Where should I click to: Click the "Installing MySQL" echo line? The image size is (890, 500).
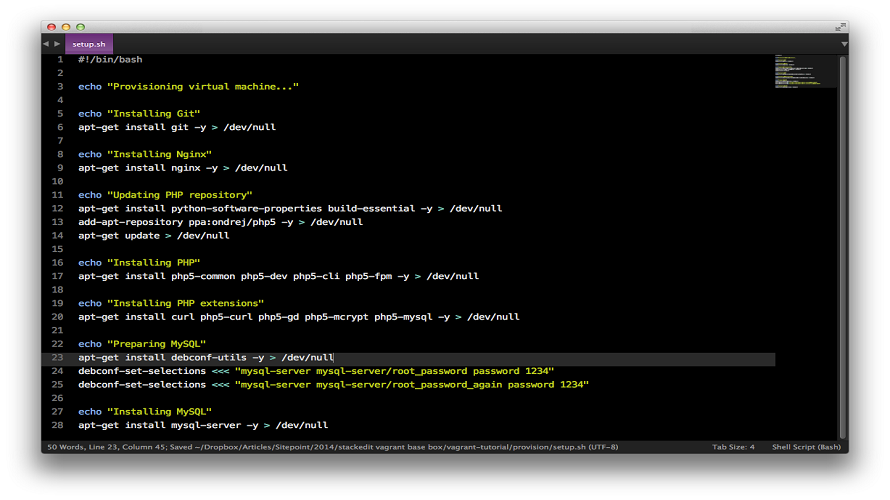click(145, 411)
